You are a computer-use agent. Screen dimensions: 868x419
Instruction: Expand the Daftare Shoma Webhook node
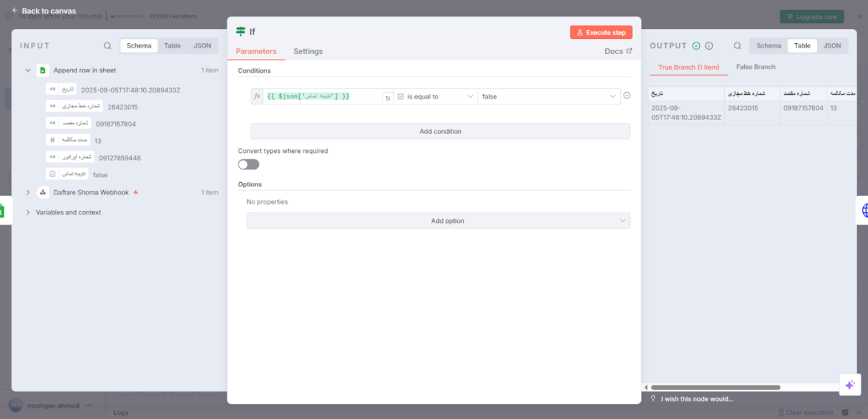(28, 192)
